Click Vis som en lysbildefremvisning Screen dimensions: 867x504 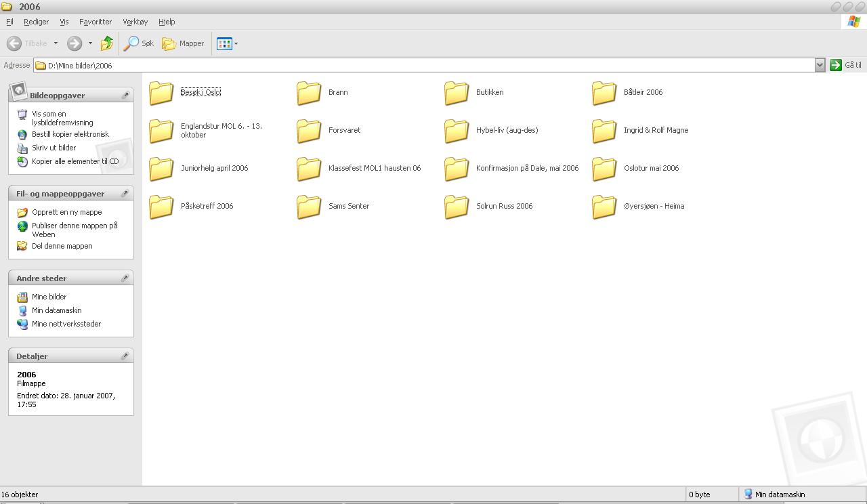tap(62, 119)
